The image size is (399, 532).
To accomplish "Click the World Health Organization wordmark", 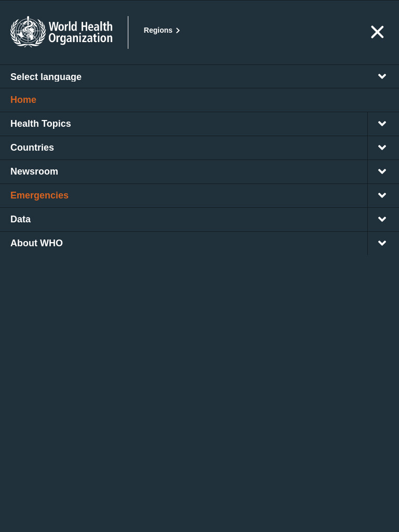I will [81, 32].
